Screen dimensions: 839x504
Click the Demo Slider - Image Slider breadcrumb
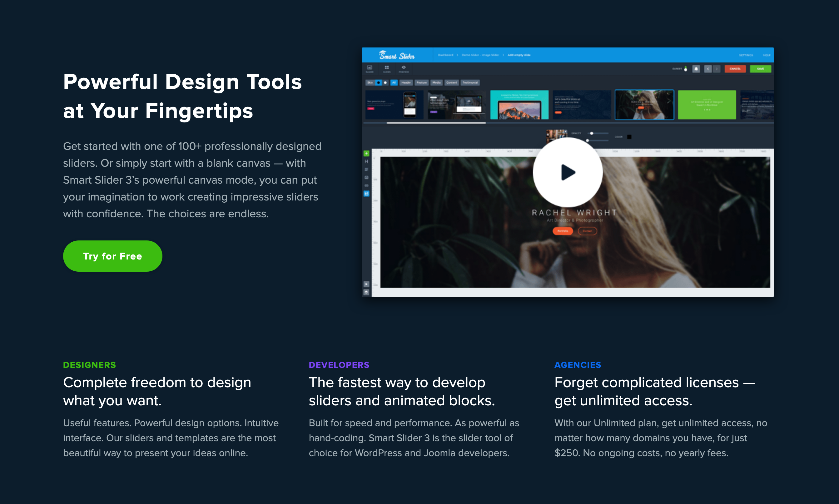pos(480,55)
